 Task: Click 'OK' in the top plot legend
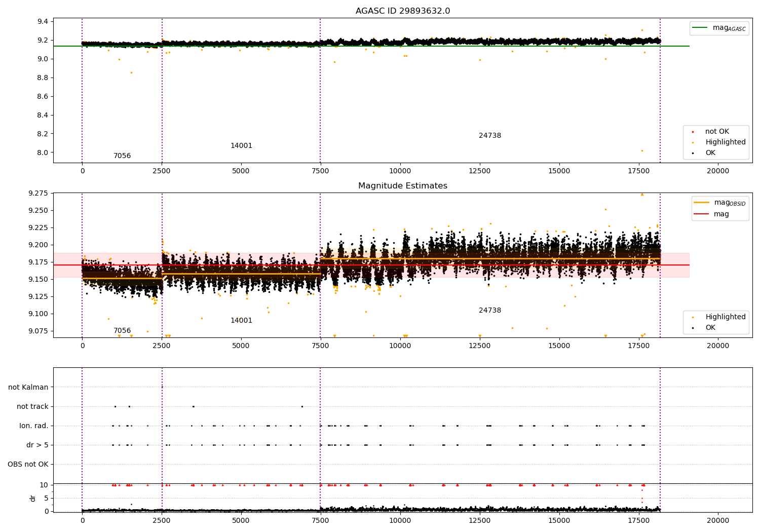click(x=710, y=153)
